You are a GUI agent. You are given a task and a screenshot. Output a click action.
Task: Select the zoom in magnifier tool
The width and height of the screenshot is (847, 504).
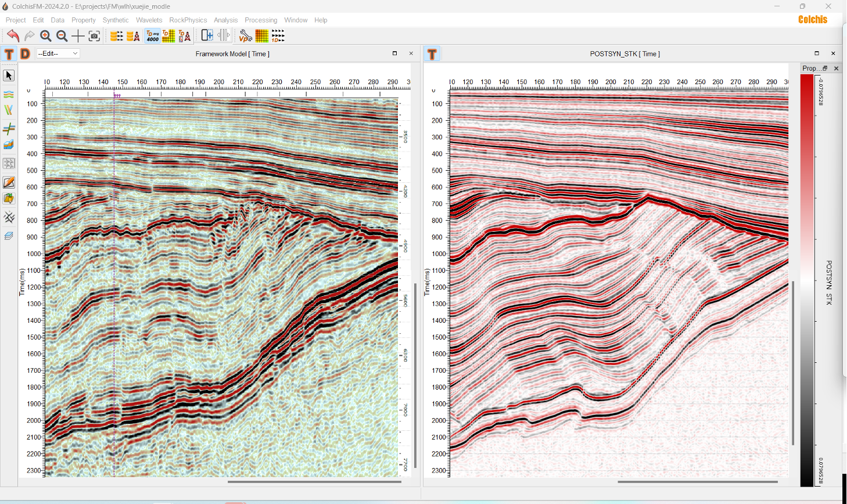[x=46, y=36]
